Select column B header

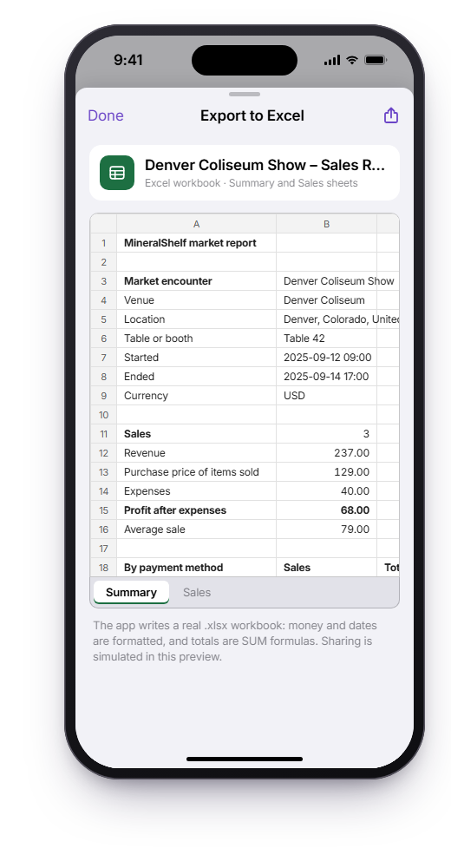[326, 224]
